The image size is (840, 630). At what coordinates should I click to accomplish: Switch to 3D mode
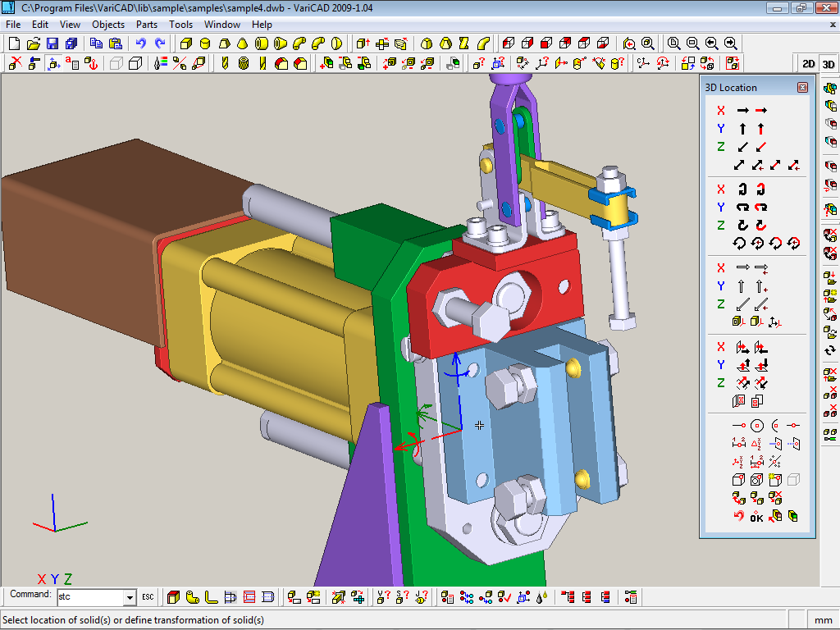click(828, 63)
